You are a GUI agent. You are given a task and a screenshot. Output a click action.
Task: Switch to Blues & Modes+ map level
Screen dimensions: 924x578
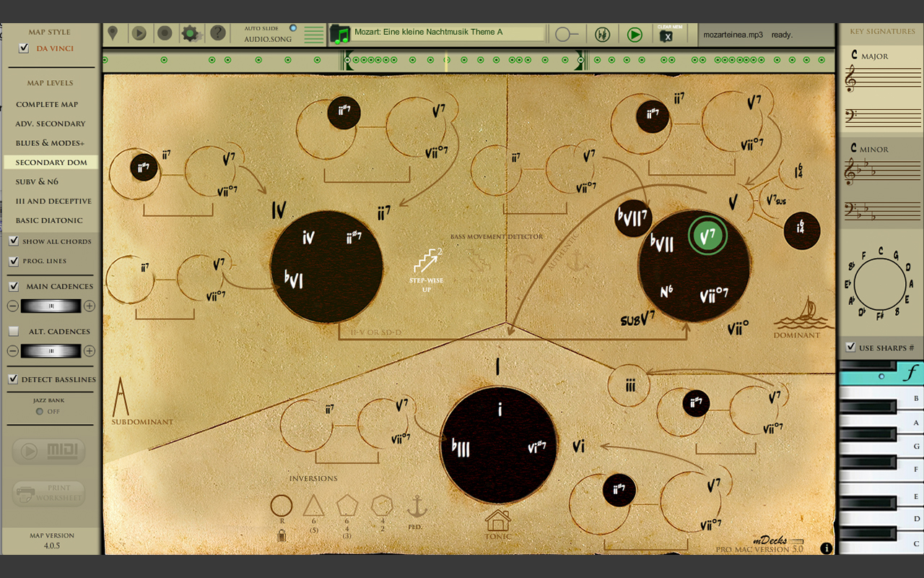tap(50, 143)
